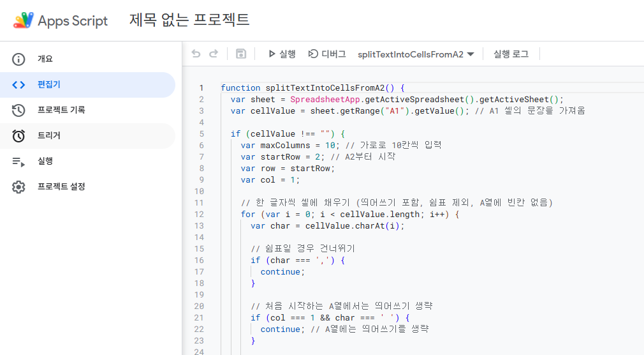Open 트리거 in the sidebar

(x=87, y=136)
